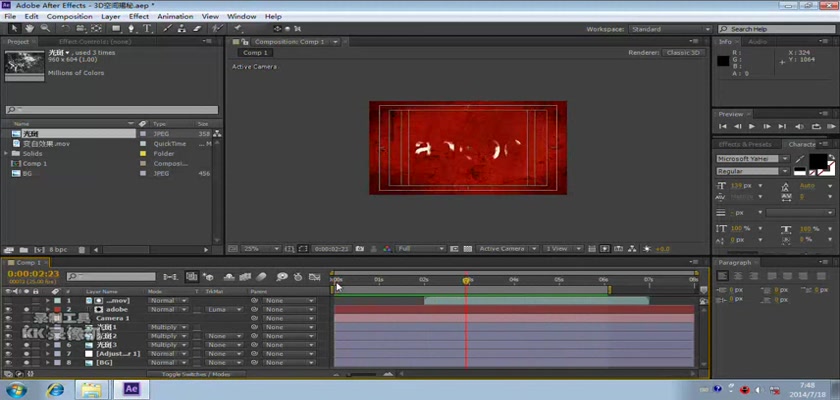The image size is (840, 400).
Task: Select Comp 1 item in Project panel
Action: [35, 163]
